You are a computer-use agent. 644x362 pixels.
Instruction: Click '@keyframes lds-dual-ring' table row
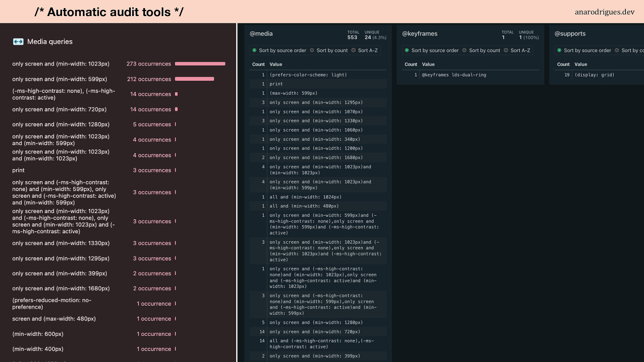471,75
